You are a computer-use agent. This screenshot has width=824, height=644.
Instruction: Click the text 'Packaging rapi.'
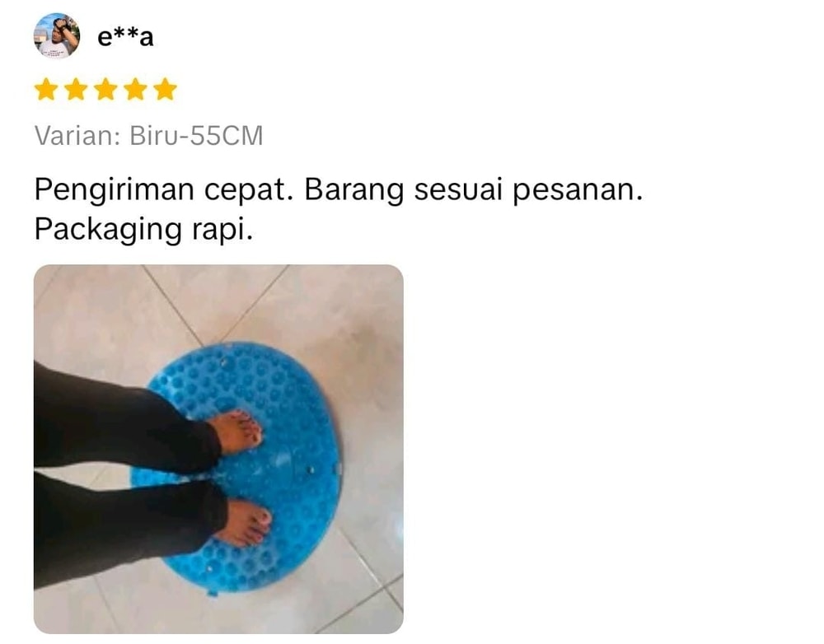click(x=143, y=229)
